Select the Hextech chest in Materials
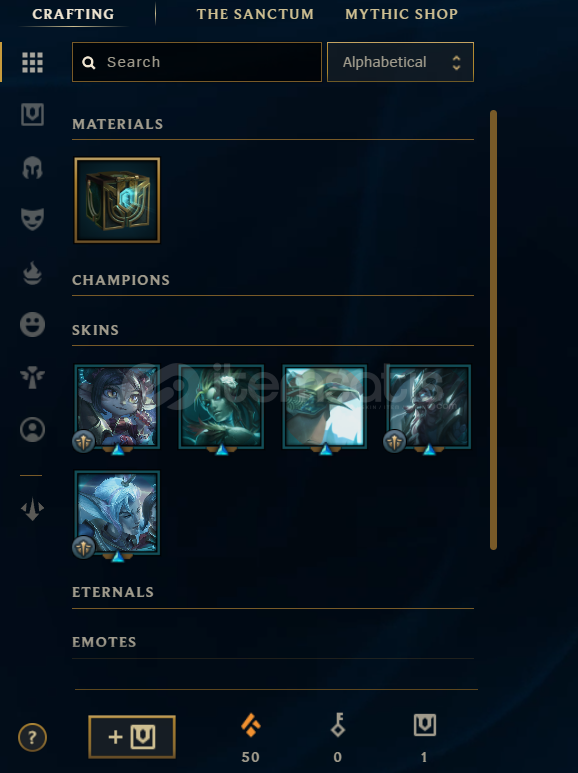The height and width of the screenshot is (773, 578). click(x=117, y=200)
